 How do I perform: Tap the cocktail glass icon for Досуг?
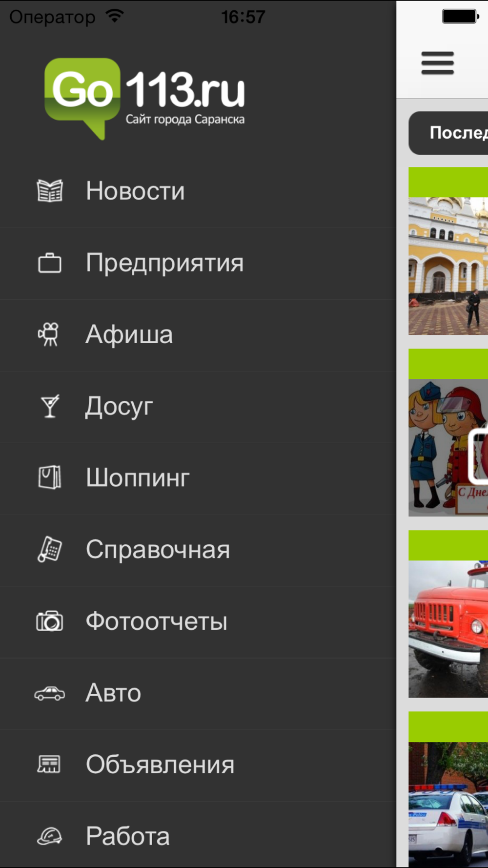50,406
